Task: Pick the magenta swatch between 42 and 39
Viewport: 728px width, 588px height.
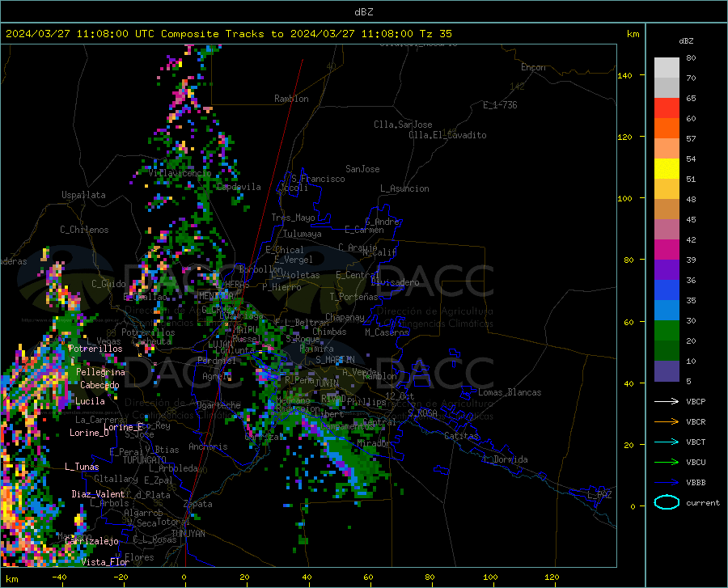Action: point(667,250)
